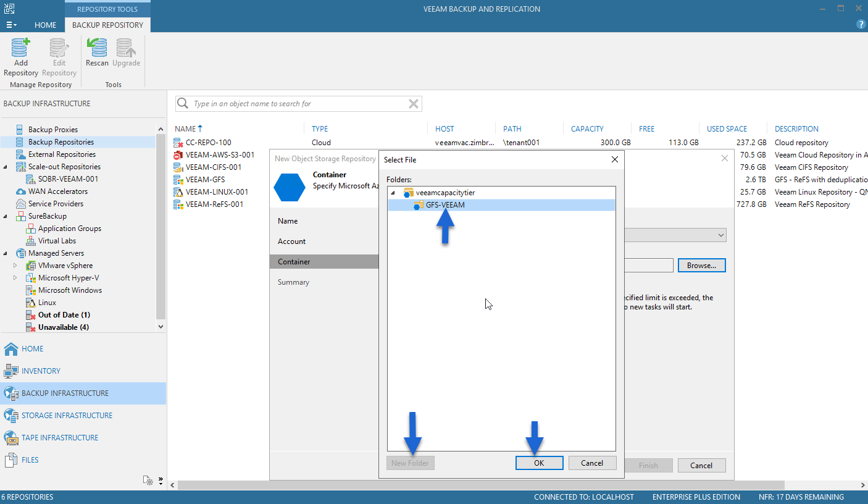
Task: Confirm folder selection with OK
Action: pos(539,463)
